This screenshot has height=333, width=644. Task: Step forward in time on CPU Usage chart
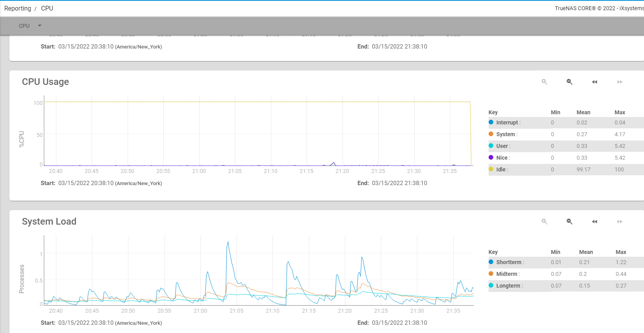click(620, 82)
